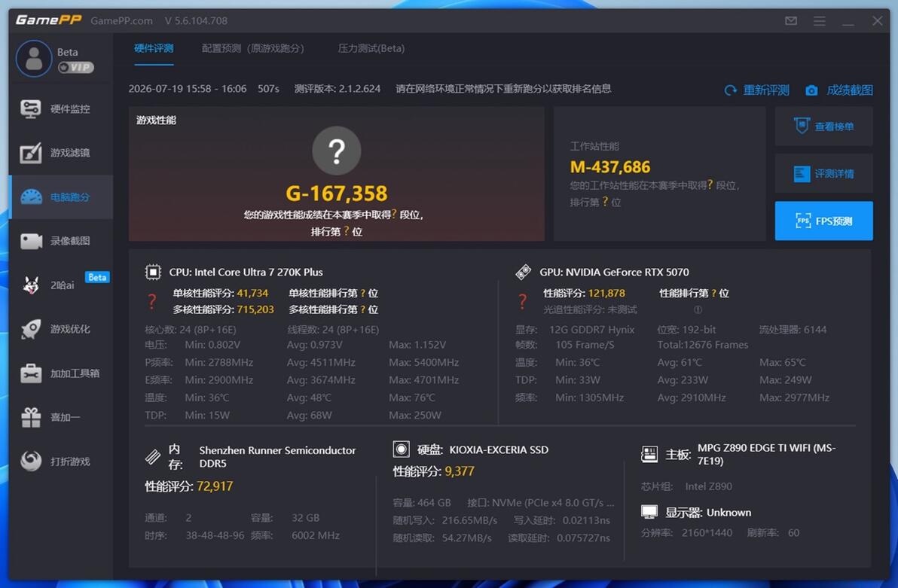Click the red question mark beside CPU scores

151,301
